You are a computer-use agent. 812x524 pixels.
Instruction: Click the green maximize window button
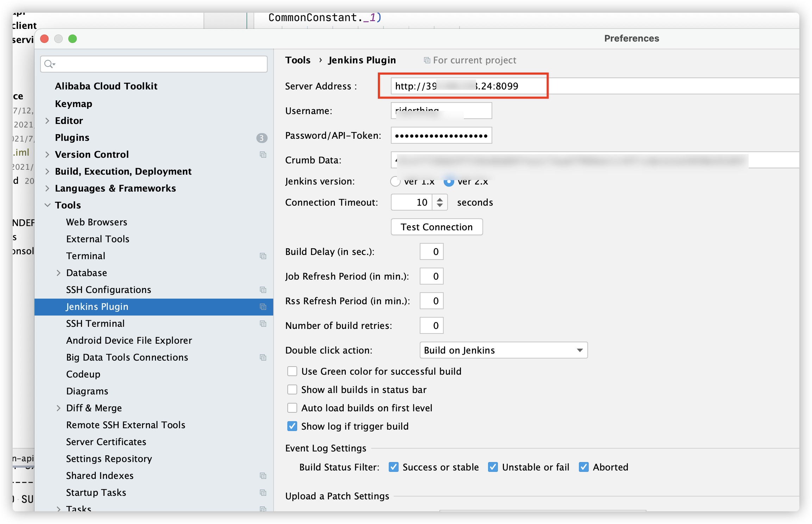[73, 39]
